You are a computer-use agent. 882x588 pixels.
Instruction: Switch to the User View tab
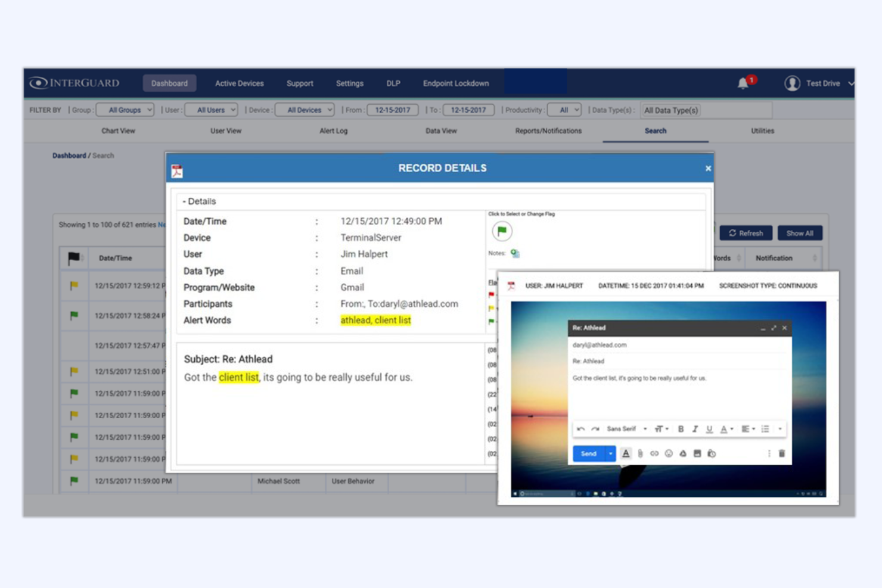[226, 131]
